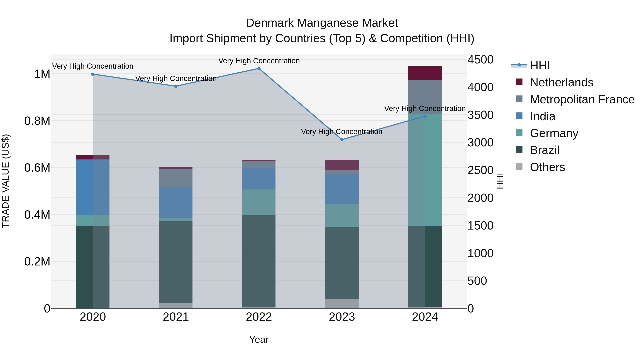This screenshot has height=362, width=644.
Task: Click the Germany teal legend swatch
Action: click(519, 132)
